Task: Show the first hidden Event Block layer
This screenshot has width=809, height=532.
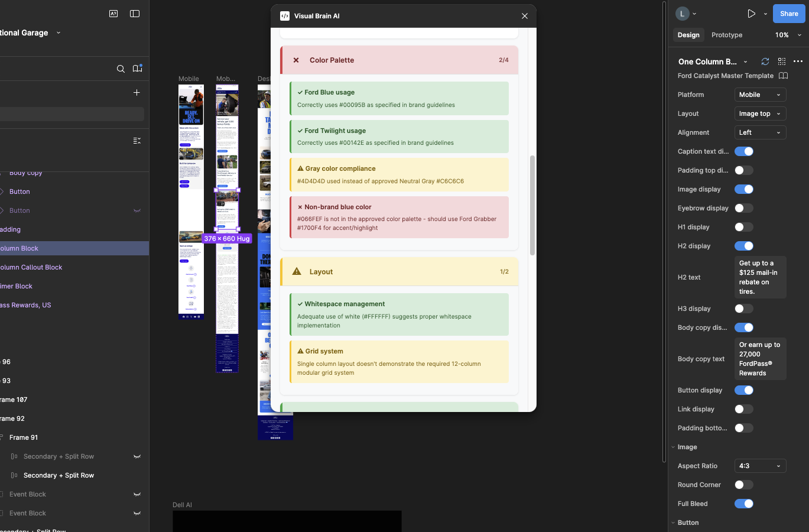Action: point(137,494)
